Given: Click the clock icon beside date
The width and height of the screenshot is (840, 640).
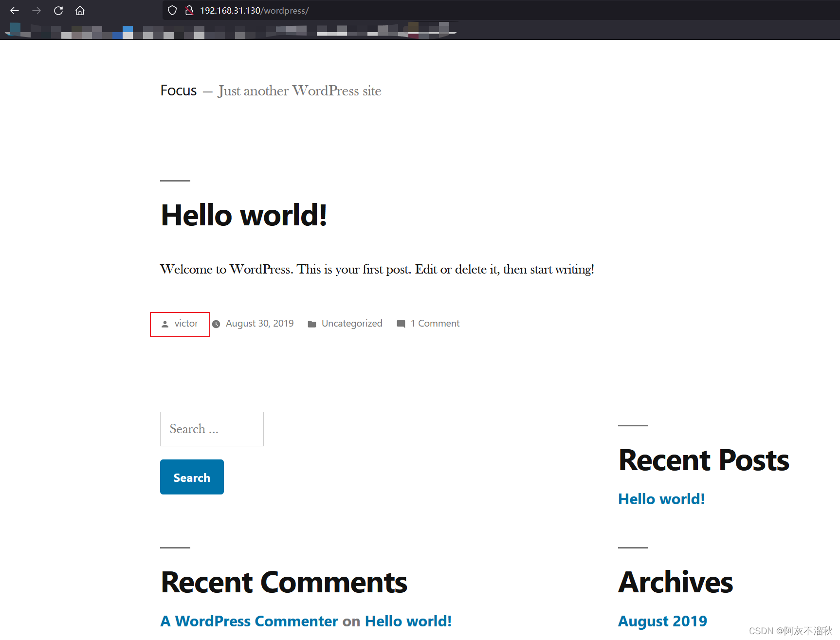Looking at the screenshot, I should coord(216,324).
